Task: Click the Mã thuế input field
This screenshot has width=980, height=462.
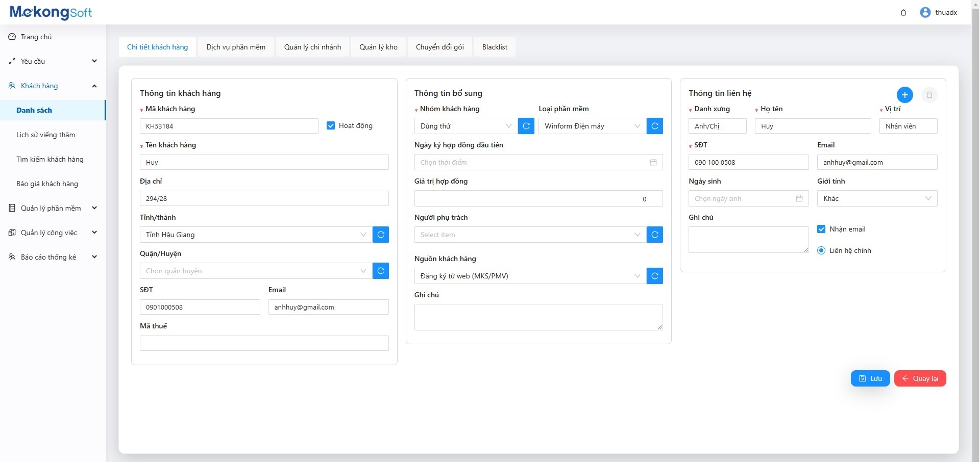Action: tap(264, 343)
